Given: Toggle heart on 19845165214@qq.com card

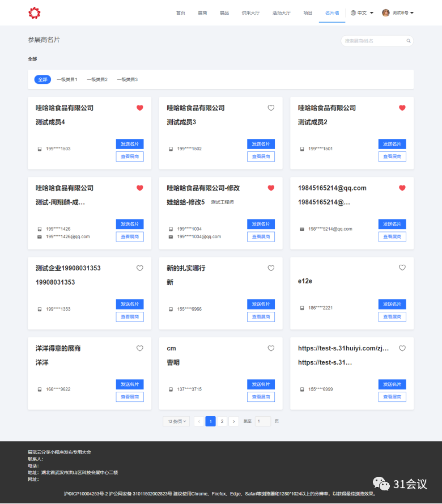Looking at the screenshot, I should tap(402, 188).
